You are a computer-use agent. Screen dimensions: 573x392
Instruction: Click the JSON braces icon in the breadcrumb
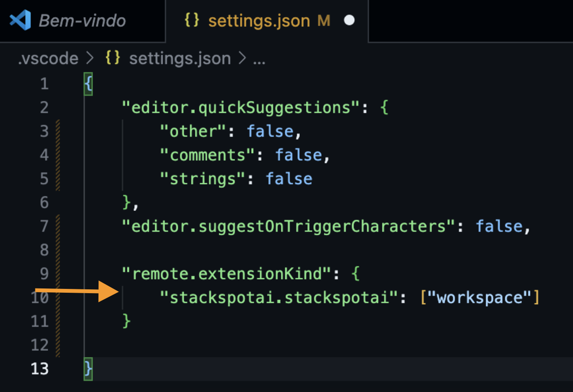[113, 58]
